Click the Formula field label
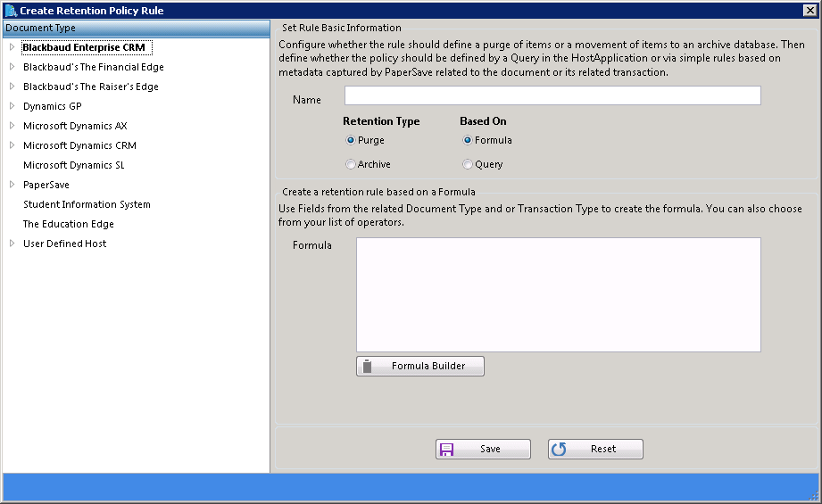822x504 pixels. coord(311,245)
